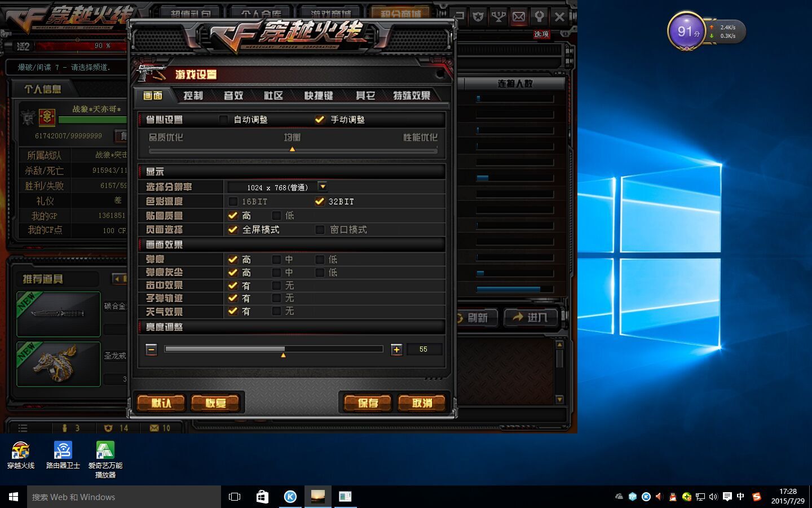
Task: Select 16BIT color depth
Action: point(233,202)
